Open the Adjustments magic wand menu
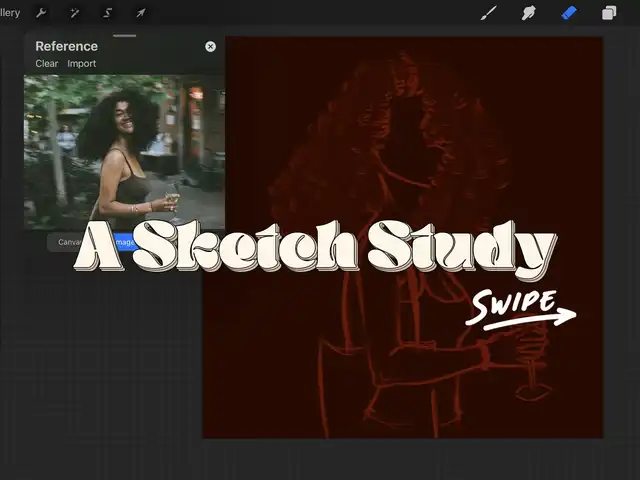 (x=75, y=13)
